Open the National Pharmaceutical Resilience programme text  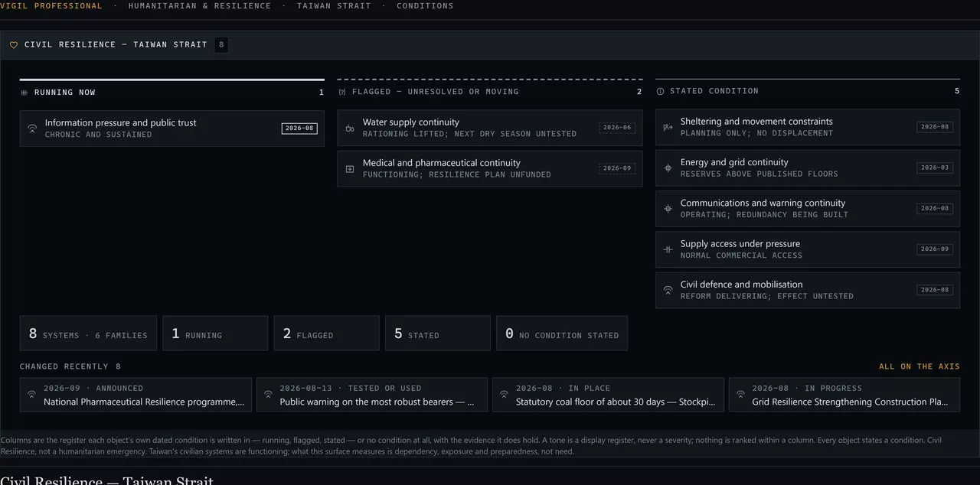[145, 402]
